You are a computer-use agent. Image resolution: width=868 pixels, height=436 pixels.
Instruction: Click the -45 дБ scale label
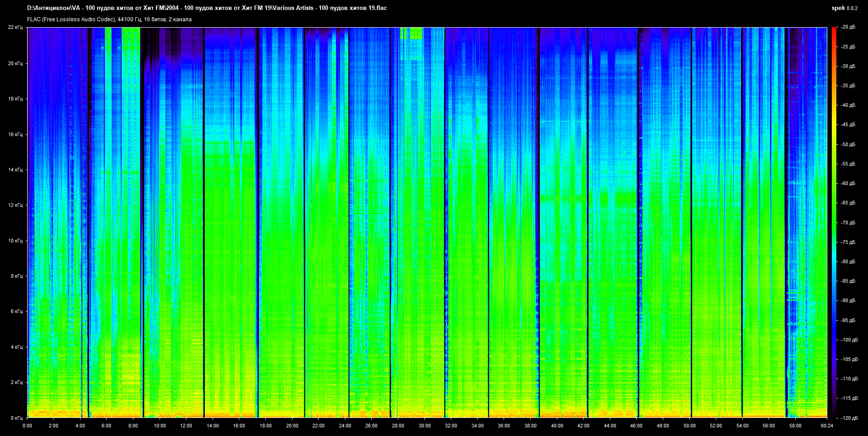tap(848, 125)
